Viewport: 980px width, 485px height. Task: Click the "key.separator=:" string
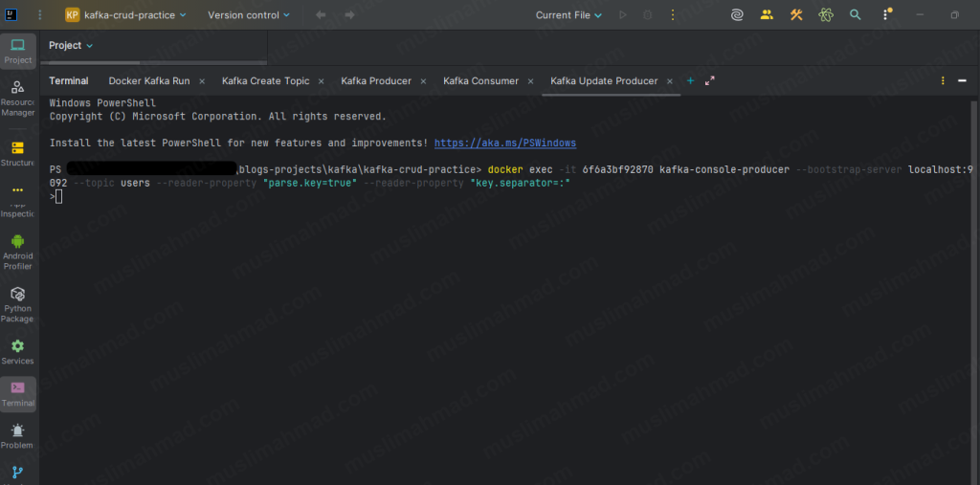520,183
